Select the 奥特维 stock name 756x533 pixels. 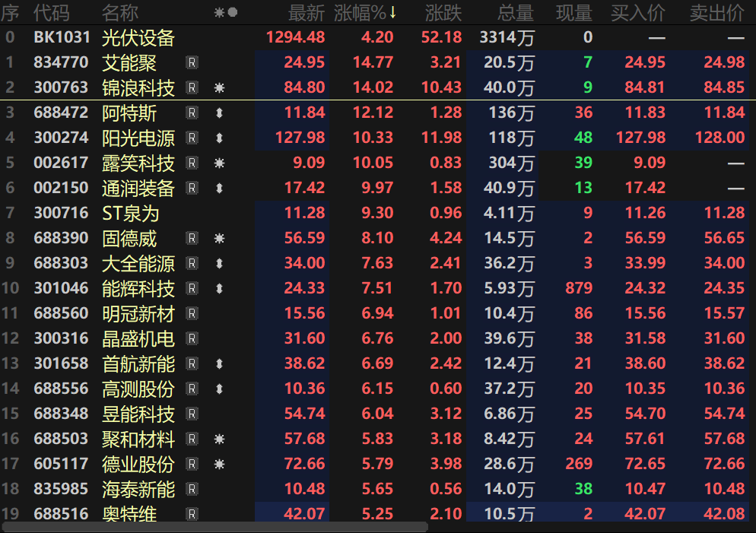tap(129, 514)
